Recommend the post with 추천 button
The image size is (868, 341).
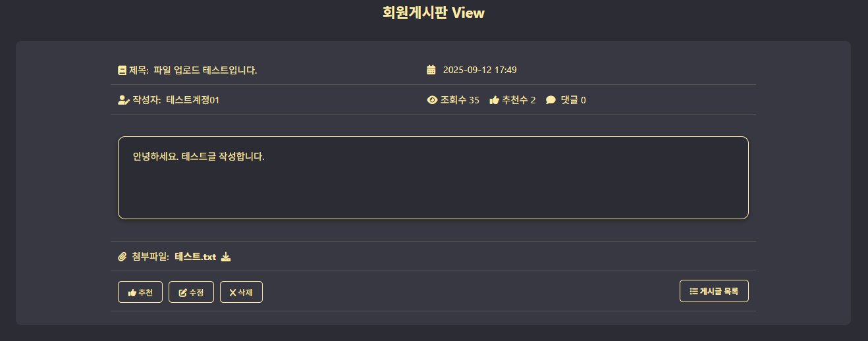tap(140, 292)
